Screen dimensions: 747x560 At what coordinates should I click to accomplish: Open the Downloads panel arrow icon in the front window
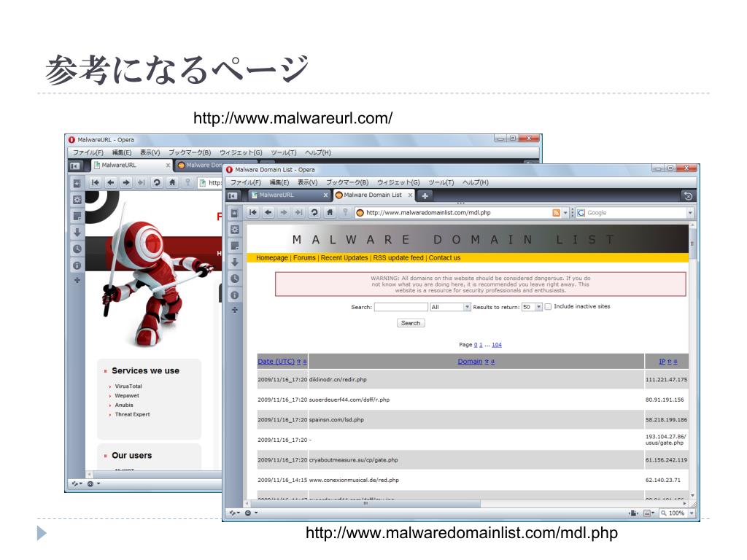(234, 262)
